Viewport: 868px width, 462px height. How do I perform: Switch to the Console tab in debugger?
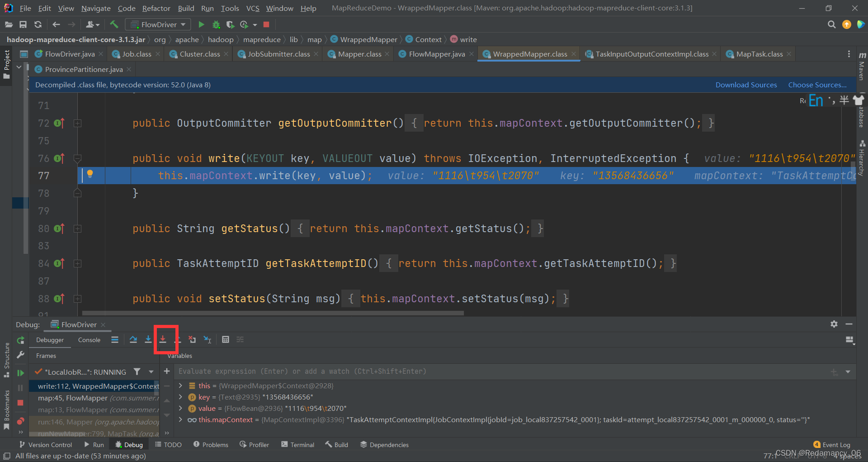pos(89,340)
